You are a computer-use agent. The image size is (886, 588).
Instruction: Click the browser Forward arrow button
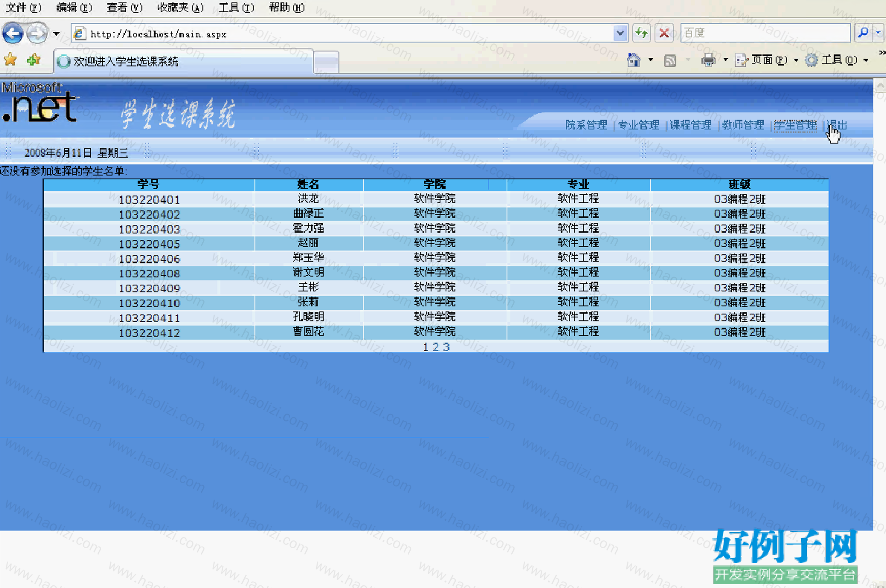37,34
